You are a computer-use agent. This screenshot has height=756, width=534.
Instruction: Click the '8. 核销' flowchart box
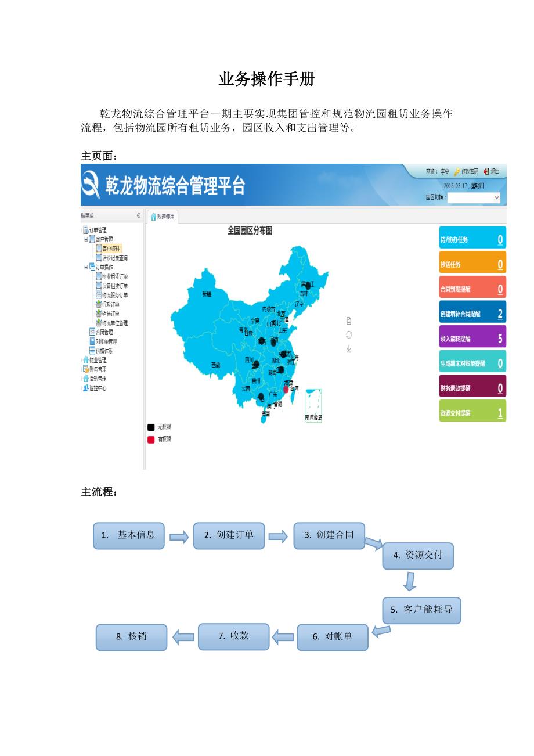[131, 637]
